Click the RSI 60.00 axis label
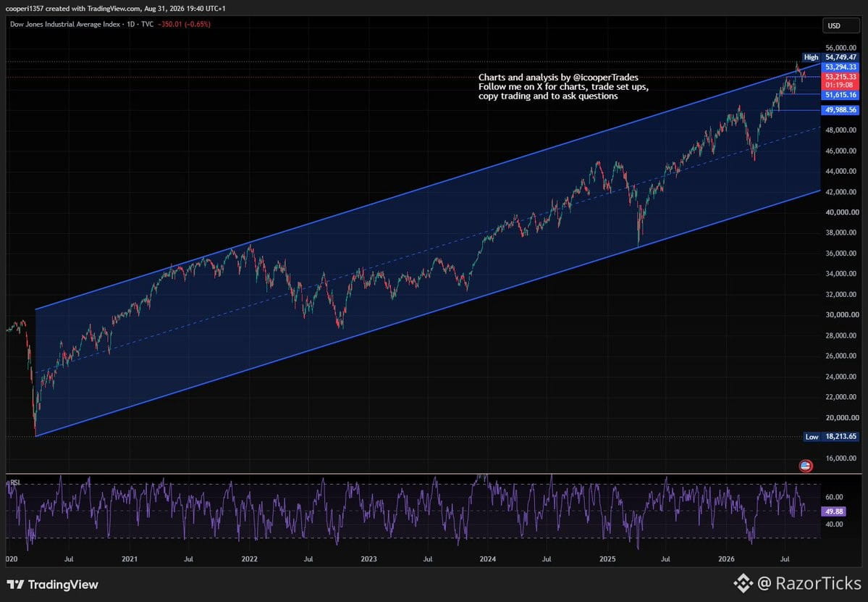This screenshot has width=868, height=602. [x=834, y=497]
